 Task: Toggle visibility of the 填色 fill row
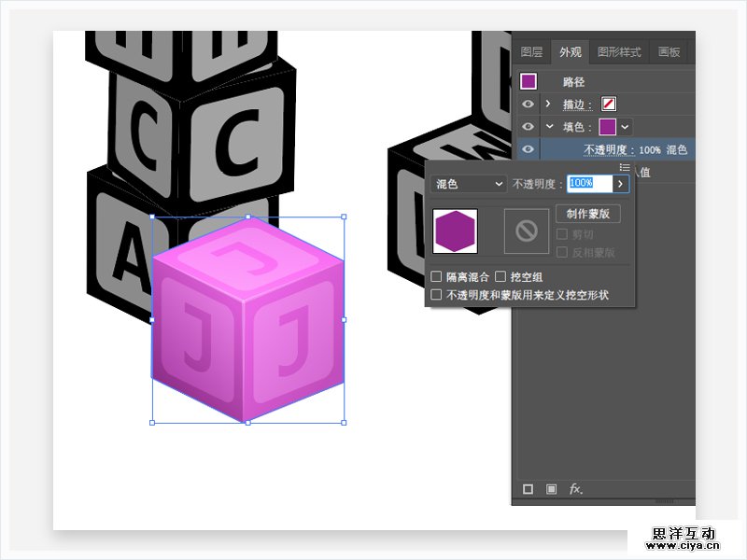point(529,126)
